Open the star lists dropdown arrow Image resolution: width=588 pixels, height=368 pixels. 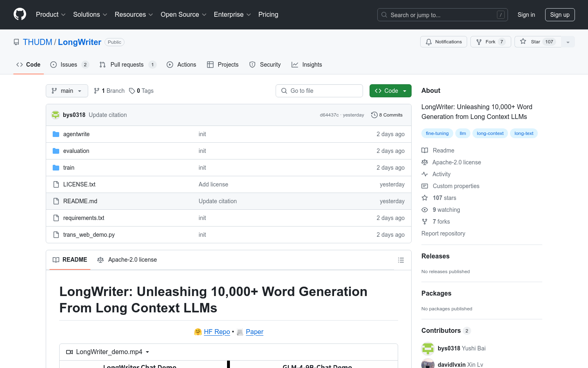point(568,42)
